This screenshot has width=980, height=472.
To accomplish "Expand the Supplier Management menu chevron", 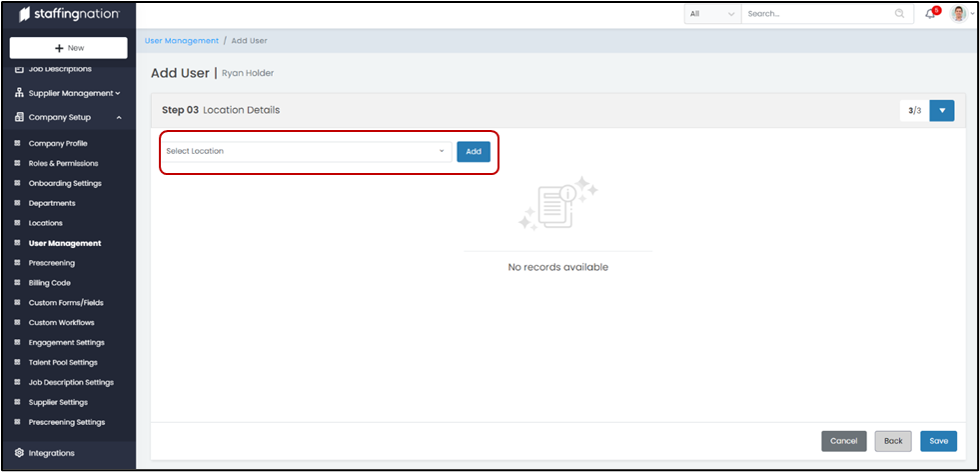I will 118,93.
